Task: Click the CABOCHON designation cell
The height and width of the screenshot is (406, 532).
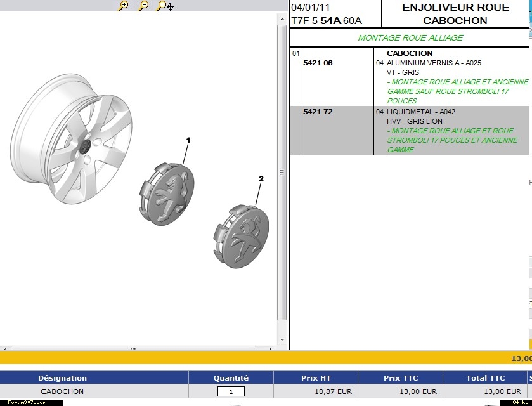Action: (62, 391)
